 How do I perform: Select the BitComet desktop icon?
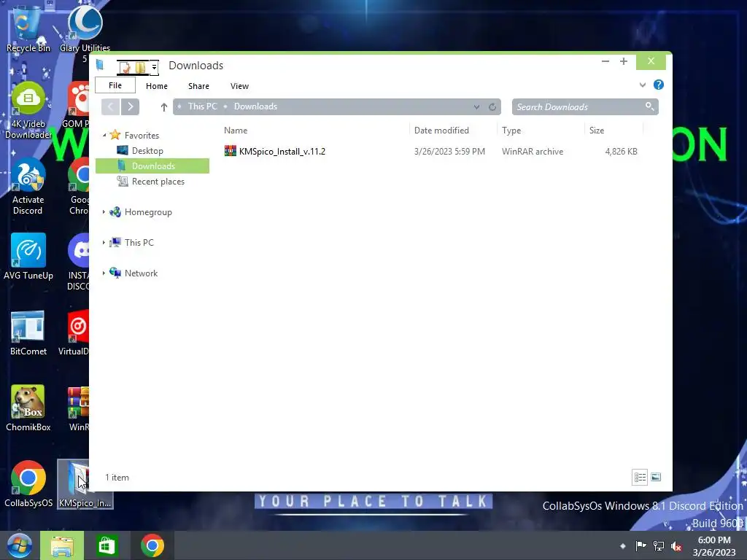[28, 333]
